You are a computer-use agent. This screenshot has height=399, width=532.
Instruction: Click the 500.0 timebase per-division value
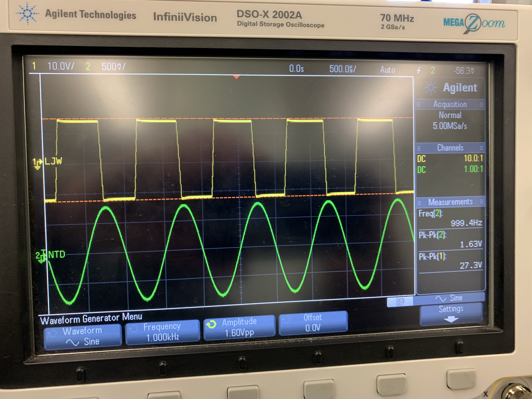(343, 69)
